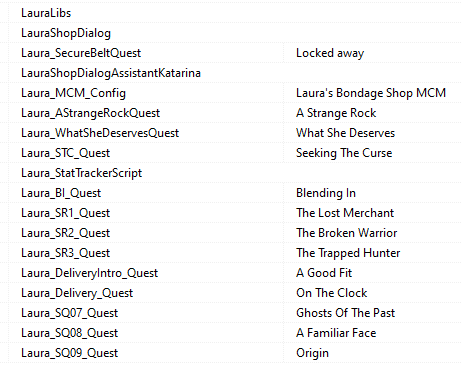Select the 'Locked away' quest name cell
461x371 pixels.
330,53
